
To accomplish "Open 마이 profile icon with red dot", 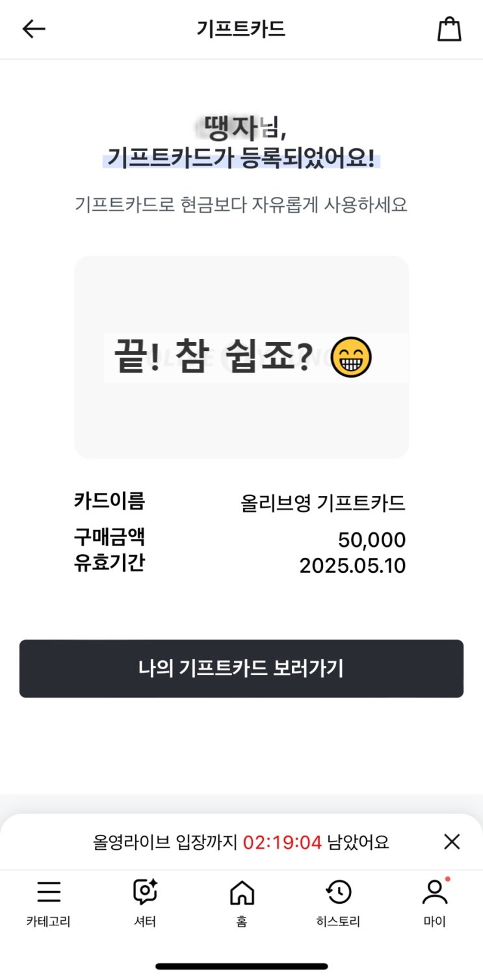I will coord(435,891).
